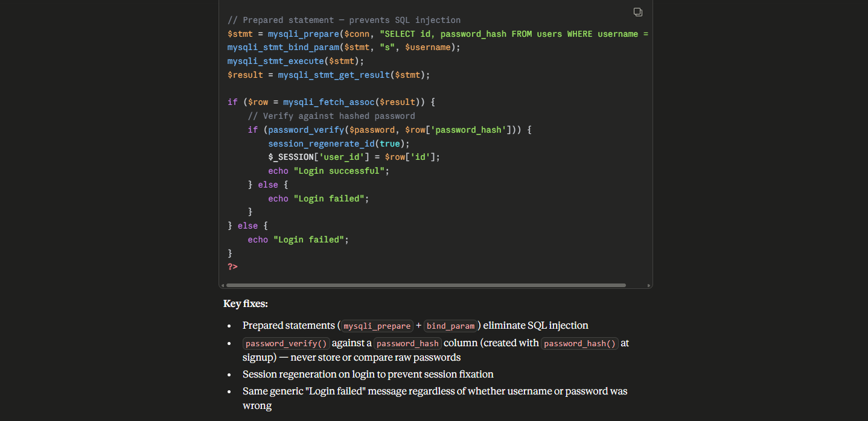868x421 pixels.
Task: Click the session_regenerate_id(true) line
Action: [339, 144]
